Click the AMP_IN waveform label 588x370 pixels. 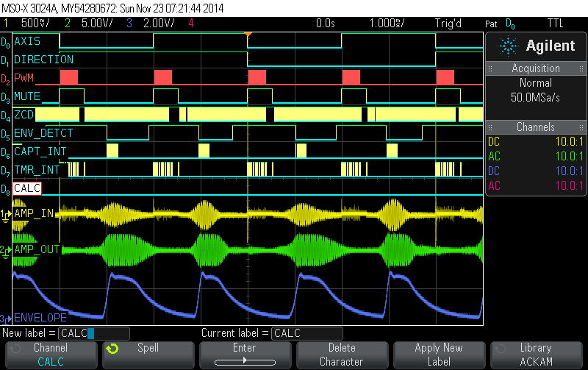click(34, 213)
